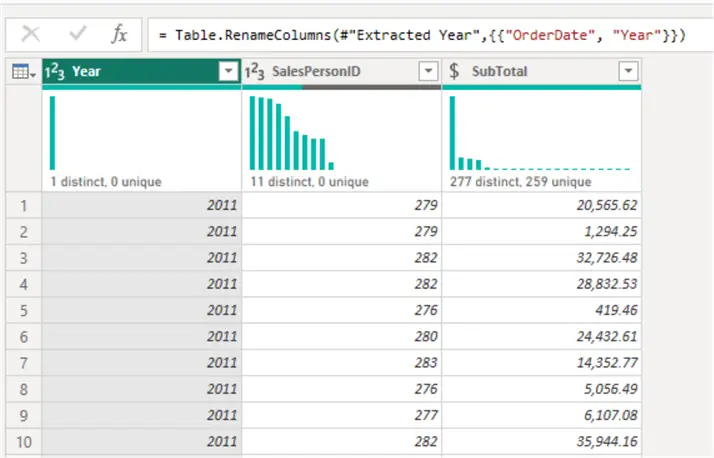Screen dimensions: 714x458
Task: Click SalesPersonID 283 in row 7
Action: click(342, 363)
